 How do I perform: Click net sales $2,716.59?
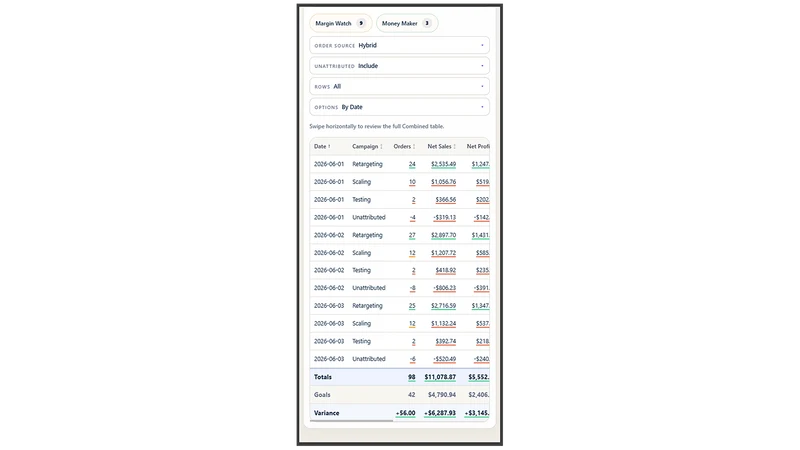tap(443, 306)
